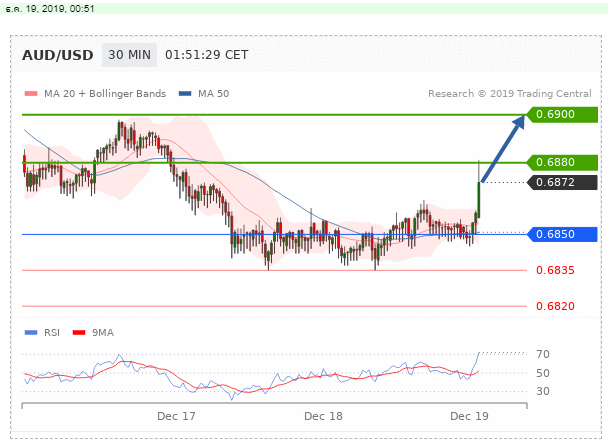Viewport: 608px width, 447px height.
Task: Click the pink MA 20 legend swatch
Action: coord(31,93)
